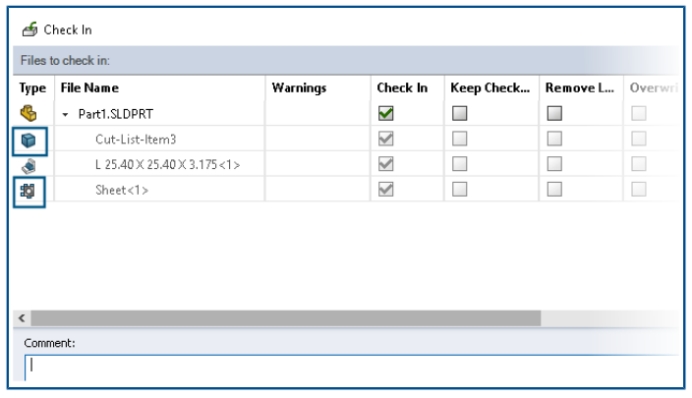Click the Type column header
Image resolution: width=692 pixels, height=398 pixels.
(x=33, y=88)
